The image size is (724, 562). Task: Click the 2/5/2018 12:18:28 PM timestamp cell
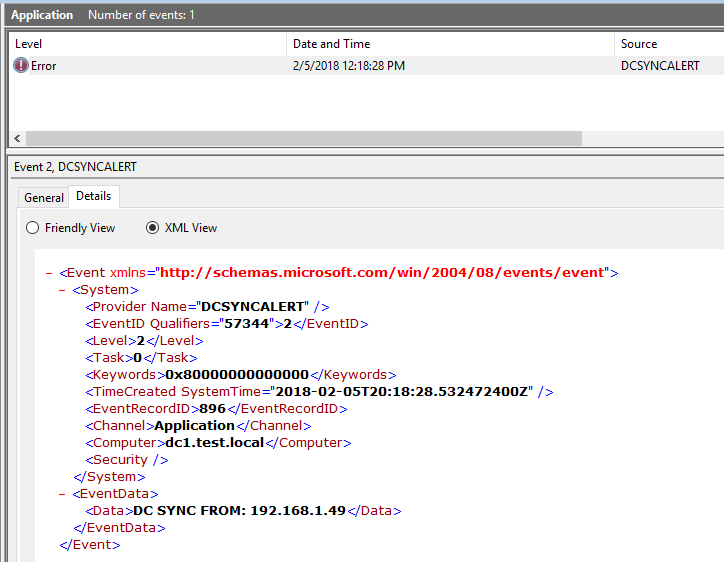349,66
